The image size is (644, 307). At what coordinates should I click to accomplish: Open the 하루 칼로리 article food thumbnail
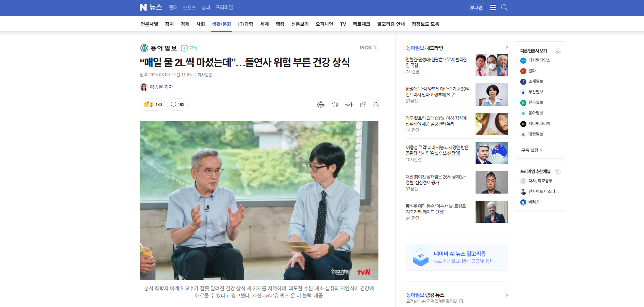click(x=491, y=124)
